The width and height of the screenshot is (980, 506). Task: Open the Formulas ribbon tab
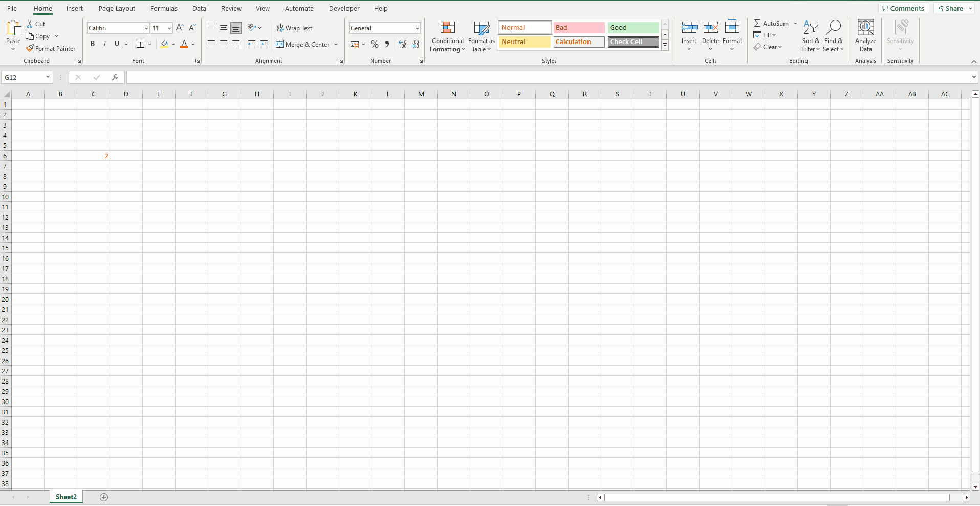click(x=164, y=8)
